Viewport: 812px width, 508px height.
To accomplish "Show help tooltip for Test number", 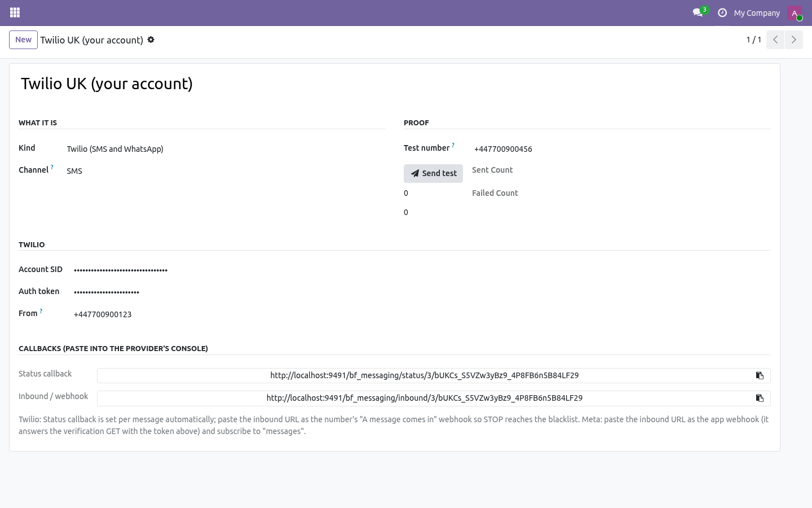I will click(453, 145).
